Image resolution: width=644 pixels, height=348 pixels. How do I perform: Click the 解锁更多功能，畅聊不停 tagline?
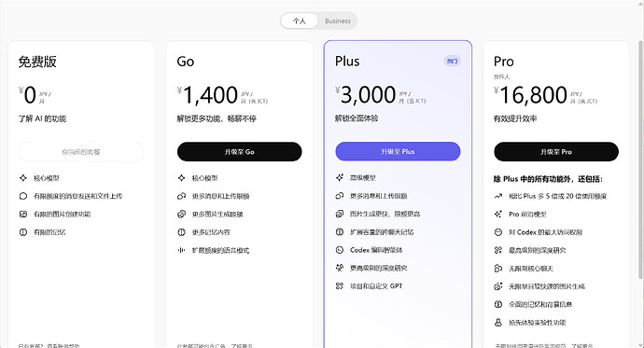pyautogui.click(x=217, y=118)
